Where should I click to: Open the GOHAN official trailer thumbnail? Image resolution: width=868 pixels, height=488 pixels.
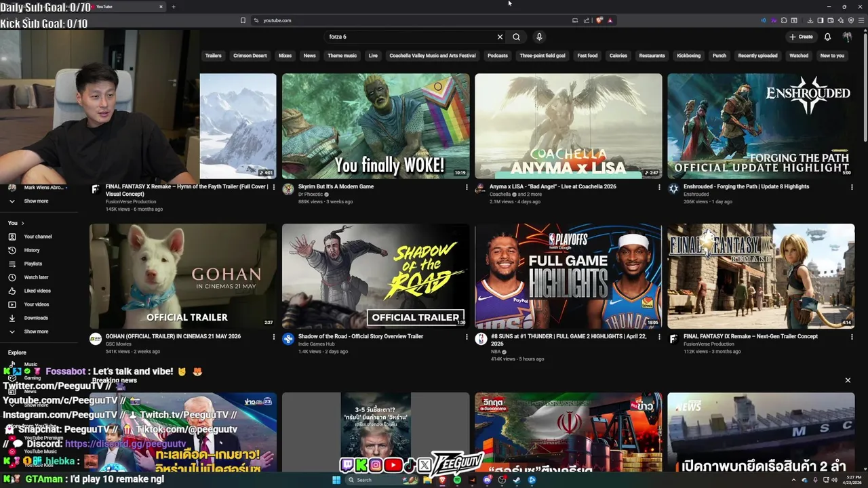[183, 276]
